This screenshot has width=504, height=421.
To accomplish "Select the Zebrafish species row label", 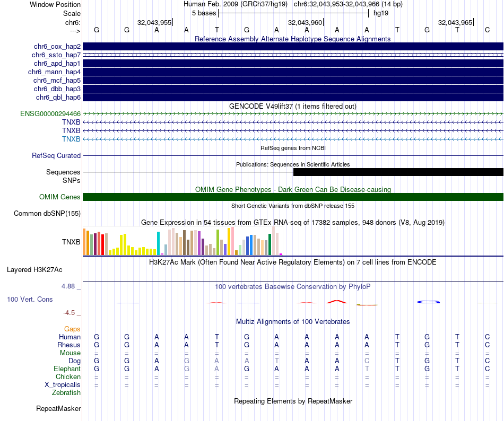I will pyautogui.click(x=66, y=392).
